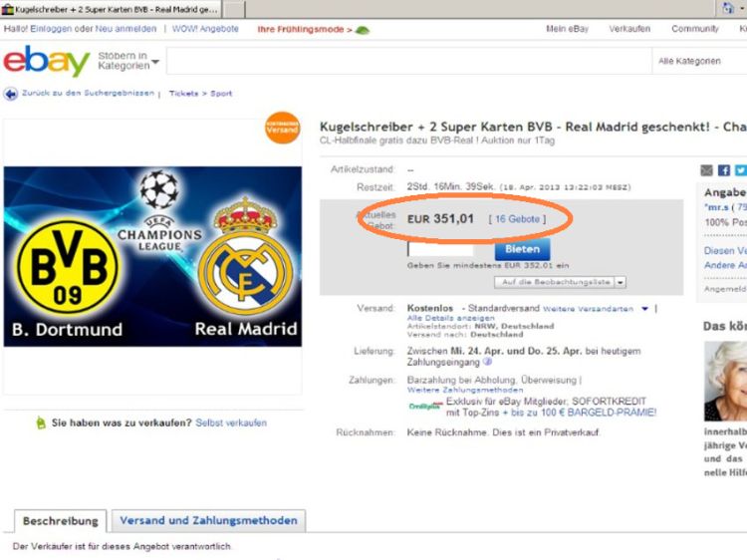The image size is (747, 560).
Task: Click the BVB vs Real Madrid image
Action: pyautogui.click(x=152, y=256)
